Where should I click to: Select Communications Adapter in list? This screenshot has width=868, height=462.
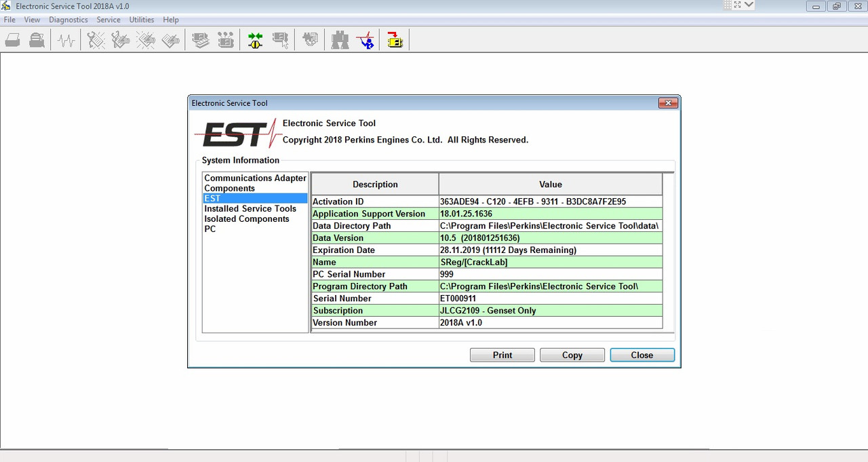click(256, 178)
